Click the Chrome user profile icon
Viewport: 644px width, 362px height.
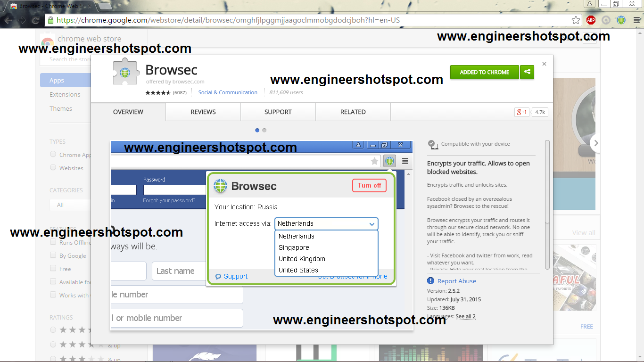point(590,4)
